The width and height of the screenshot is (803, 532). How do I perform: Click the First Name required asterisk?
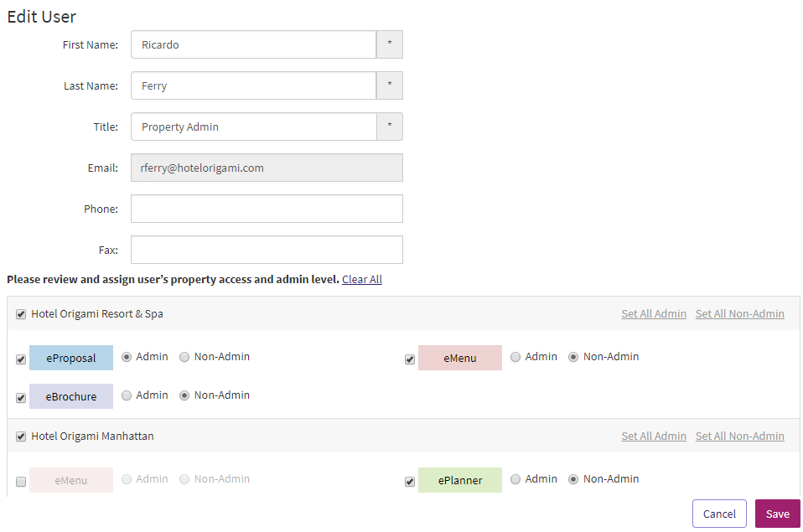pos(390,44)
